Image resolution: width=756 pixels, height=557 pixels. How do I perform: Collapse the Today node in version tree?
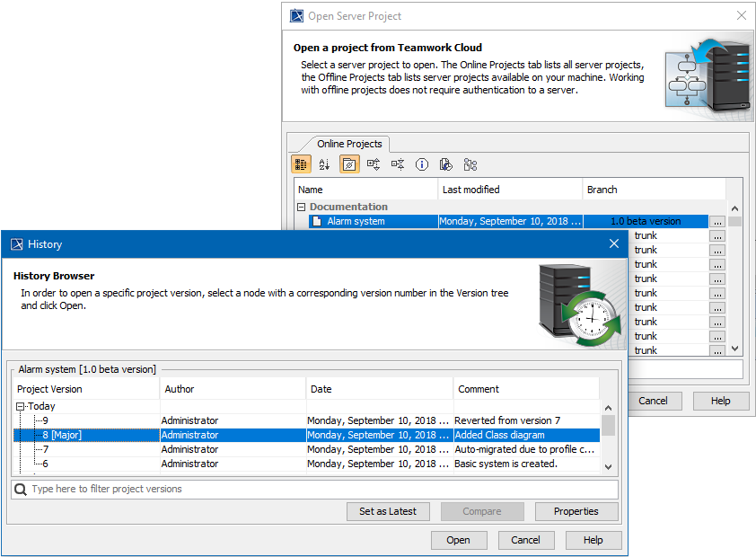(x=21, y=406)
